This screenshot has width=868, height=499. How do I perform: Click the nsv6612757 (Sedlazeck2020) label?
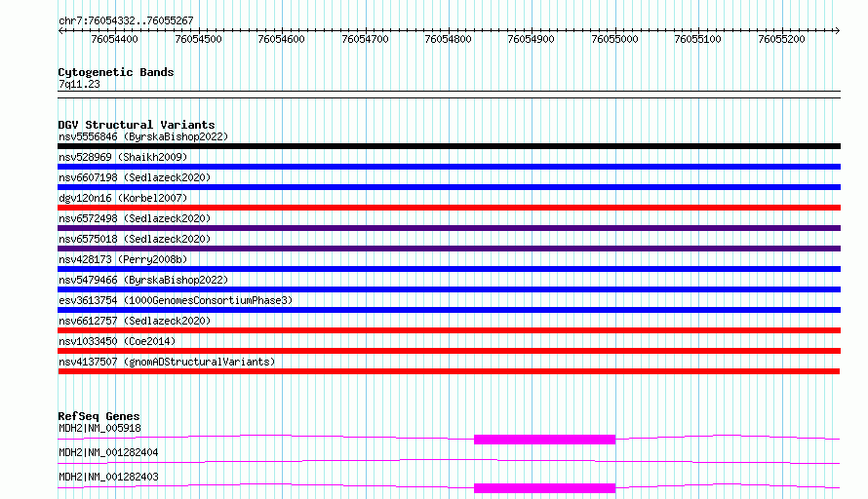click(x=135, y=321)
